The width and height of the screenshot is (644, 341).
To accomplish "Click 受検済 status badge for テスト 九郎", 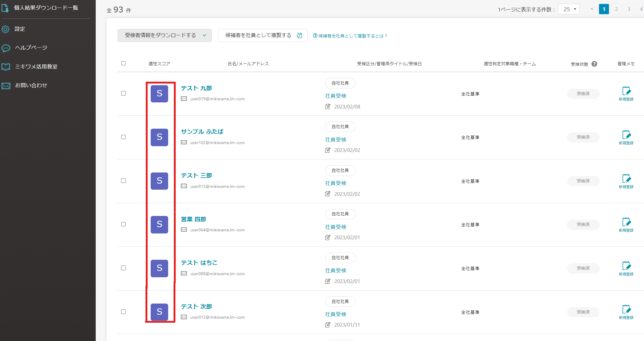I will pos(583,94).
